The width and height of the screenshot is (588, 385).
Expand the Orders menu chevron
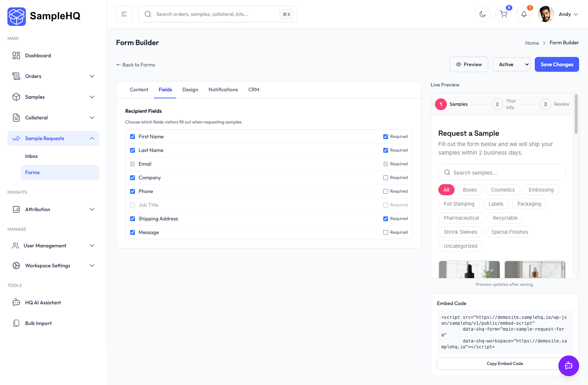(92, 76)
